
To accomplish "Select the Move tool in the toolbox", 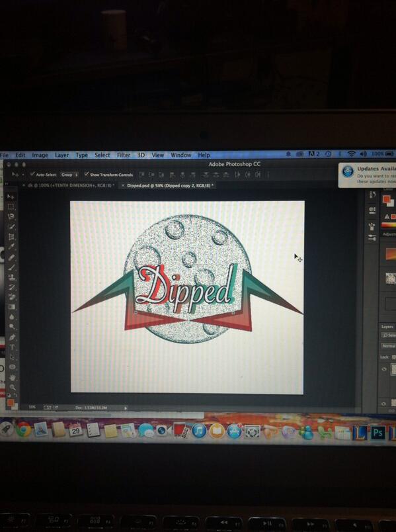I will pos(11,197).
